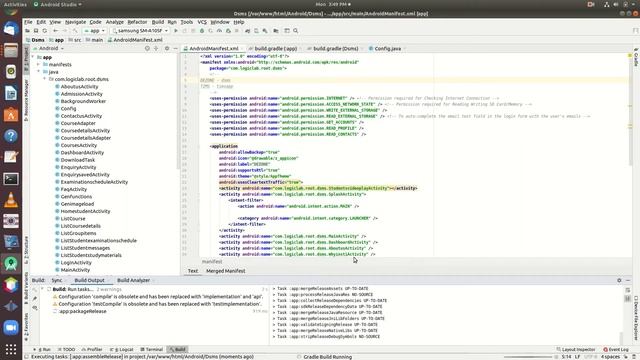Click the locate target icon in project panel
Viewport: 640px width, 360px height.
(x=147, y=48)
